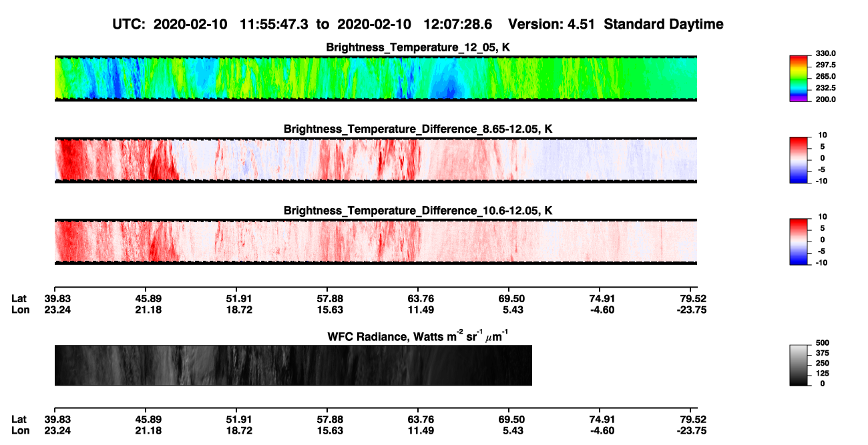
Task: Click the Brightness_Temperature_Difference_8.65-12.05 panel title
Action: click(x=418, y=129)
